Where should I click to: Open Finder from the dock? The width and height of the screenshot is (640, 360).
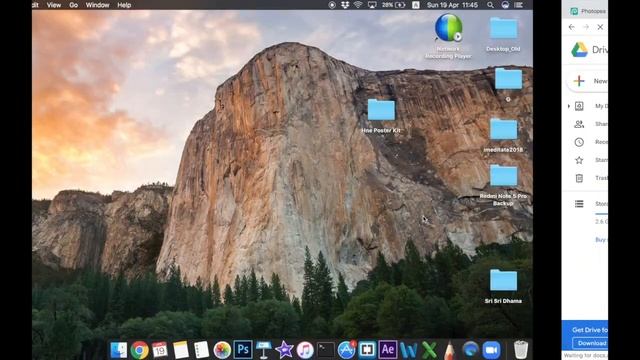point(119,350)
